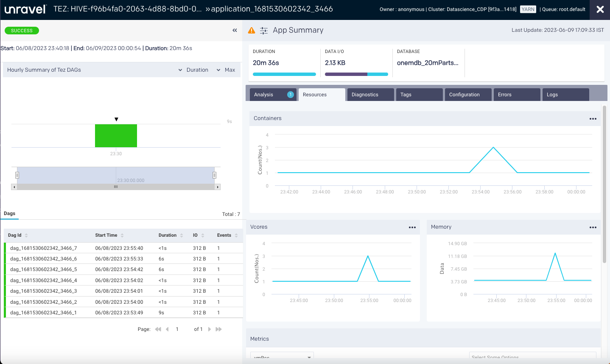Open dag_1681530602342_3466_3 row

point(123,291)
